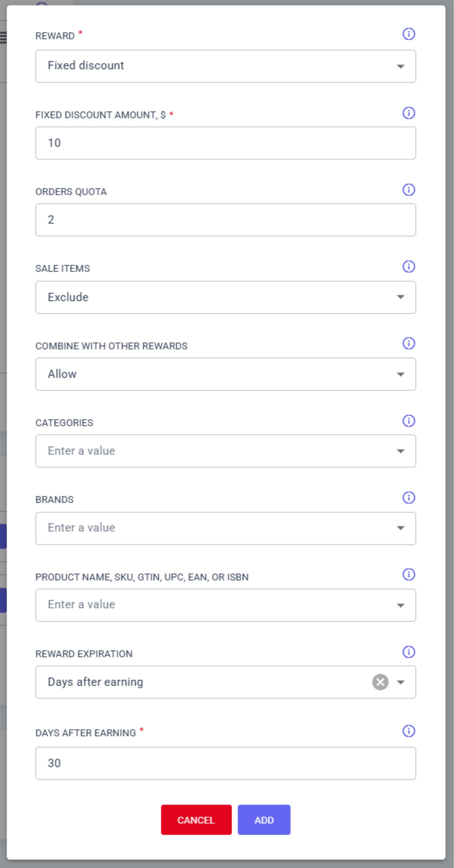The image size is (454, 868).
Task: Click the Sale Items info icon
Action: tap(409, 267)
